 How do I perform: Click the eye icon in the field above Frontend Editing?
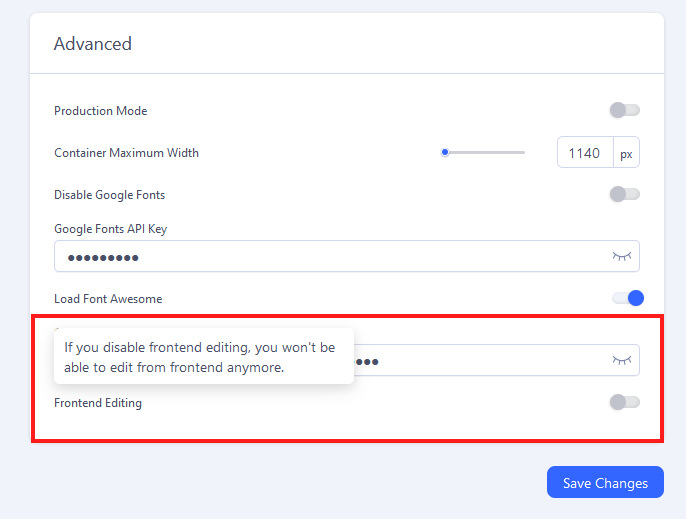point(622,360)
